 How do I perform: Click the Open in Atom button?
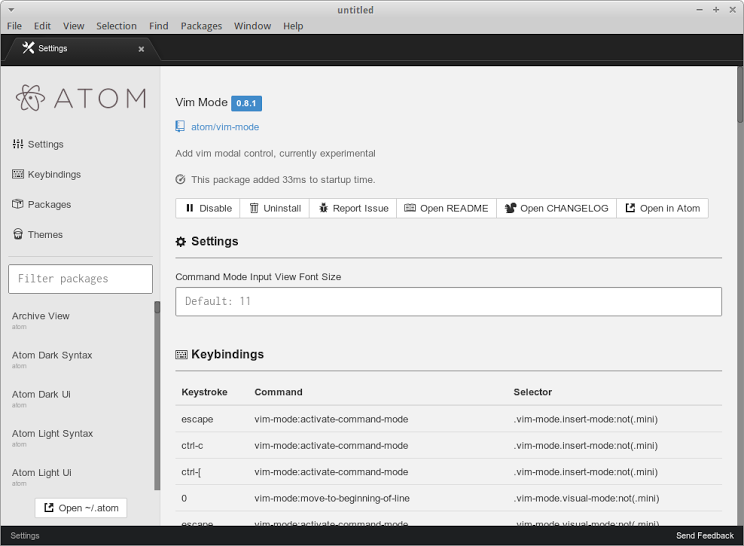(662, 208)
